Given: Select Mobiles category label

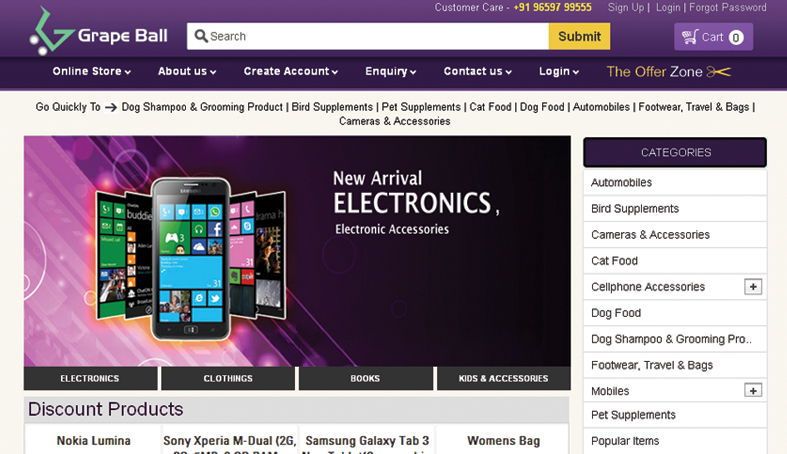Looking at the screenshot, I should coord(610,391).
